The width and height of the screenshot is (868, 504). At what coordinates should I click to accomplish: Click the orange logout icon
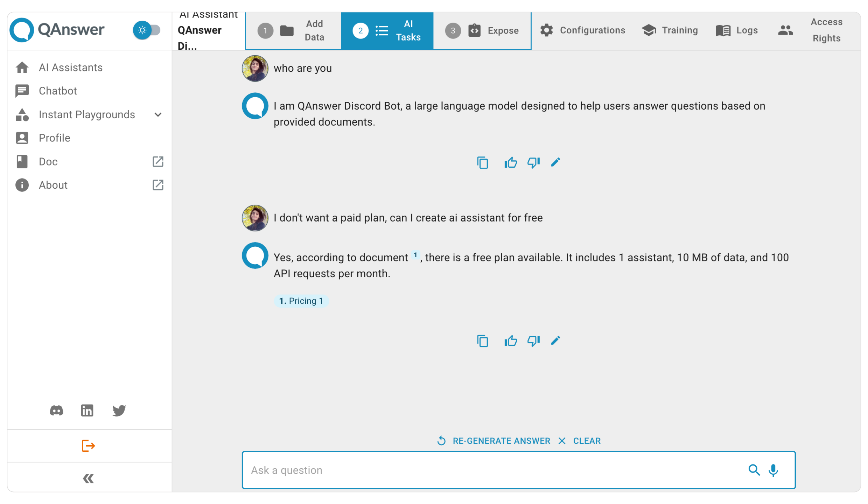click(88, 446)
